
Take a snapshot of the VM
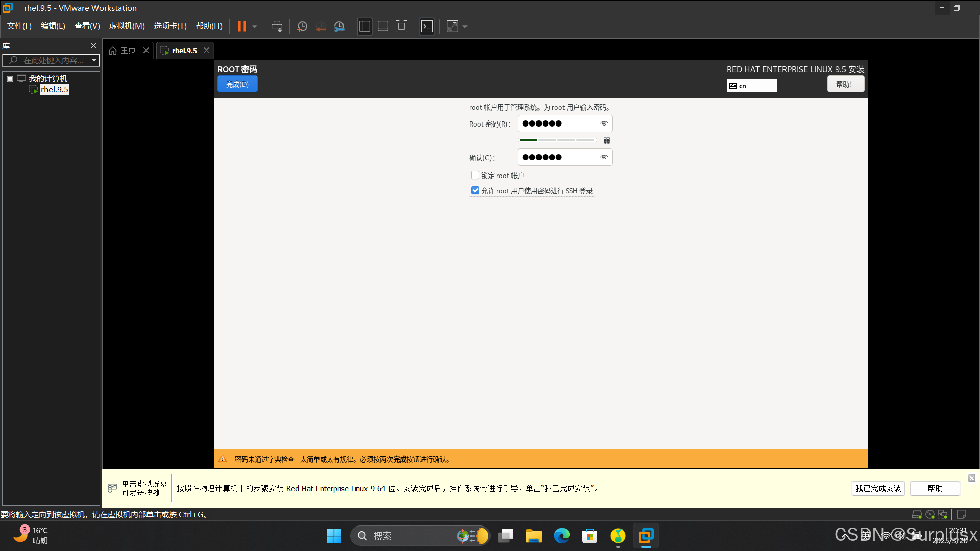(x=302, y=27)
